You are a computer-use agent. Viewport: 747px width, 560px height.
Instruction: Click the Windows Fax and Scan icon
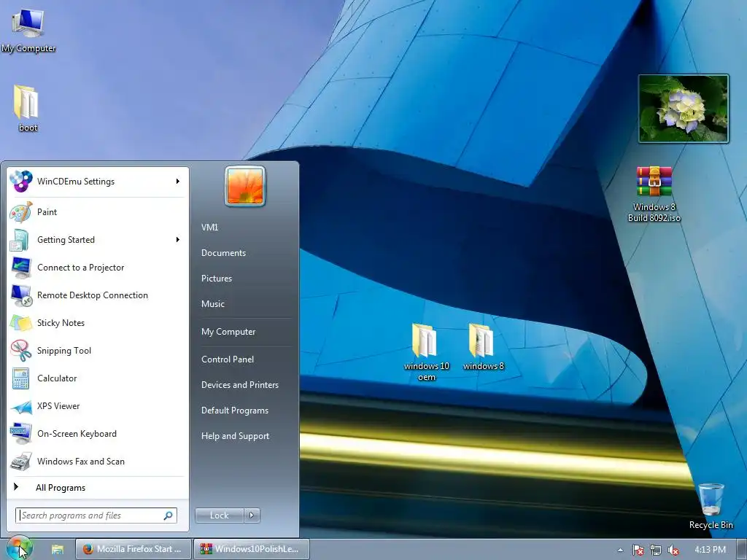pyautogui.click(x=21, y=461)
